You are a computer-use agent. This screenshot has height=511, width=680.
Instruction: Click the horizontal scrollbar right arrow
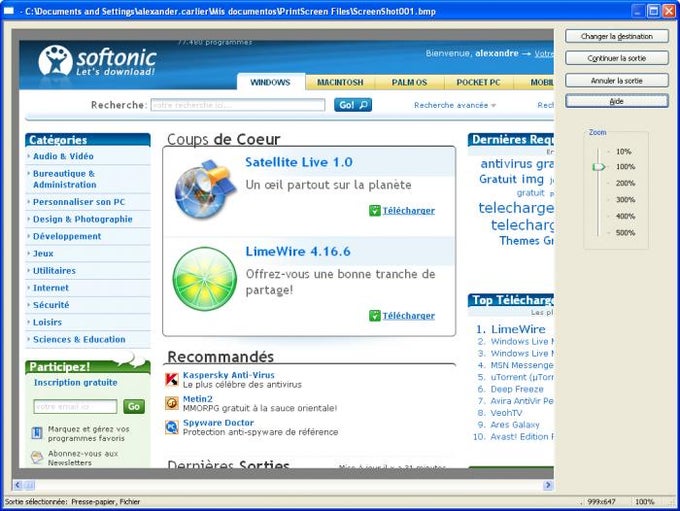pos(548,485)
